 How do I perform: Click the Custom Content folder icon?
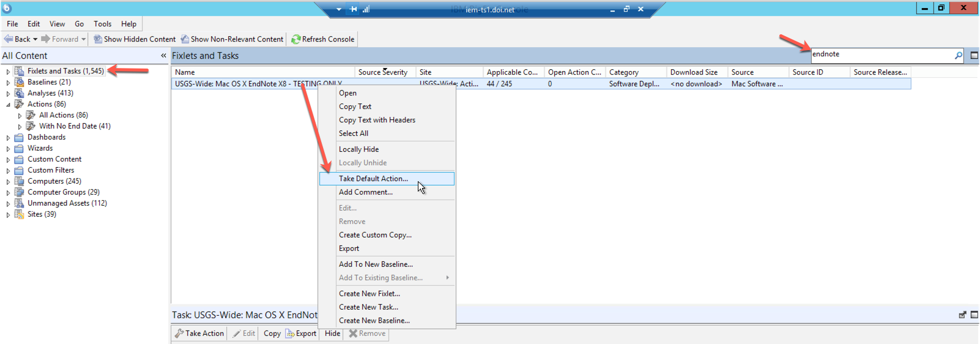[19, 159]
